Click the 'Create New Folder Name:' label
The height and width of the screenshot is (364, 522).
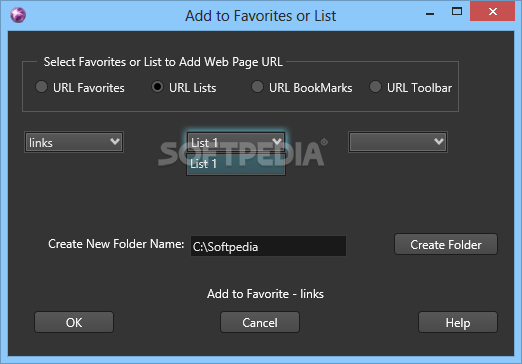116,244
